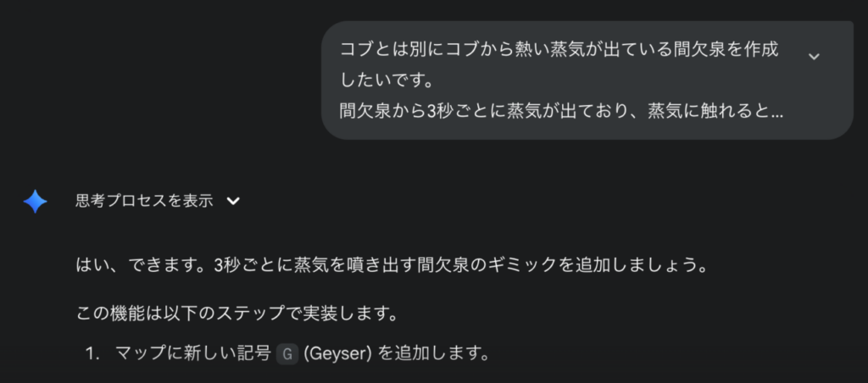The width and height of the screenshot is (868, 383).
Task: Click 追加しましょう in the reply sentence
Action: pyautogui.click(x=632, y=266)
